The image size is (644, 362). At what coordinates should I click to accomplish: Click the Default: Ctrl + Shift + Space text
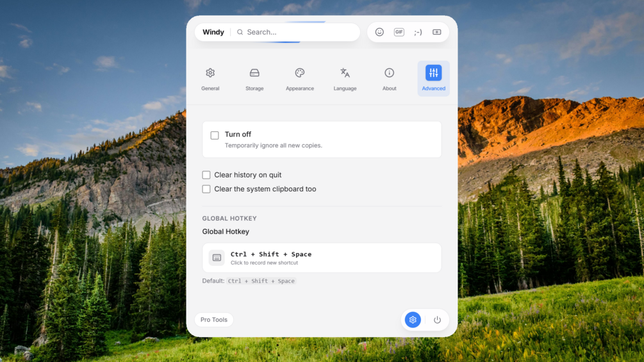(249, 281)
